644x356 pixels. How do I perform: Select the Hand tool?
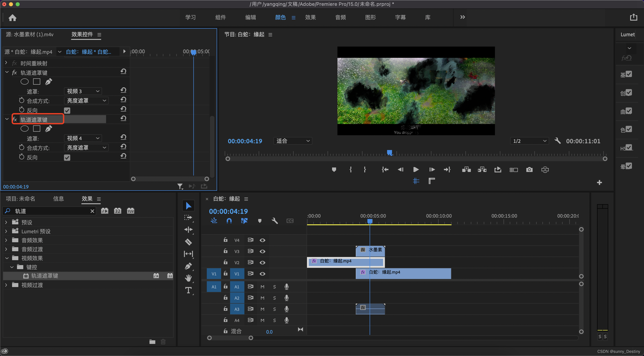click(188, 278)
